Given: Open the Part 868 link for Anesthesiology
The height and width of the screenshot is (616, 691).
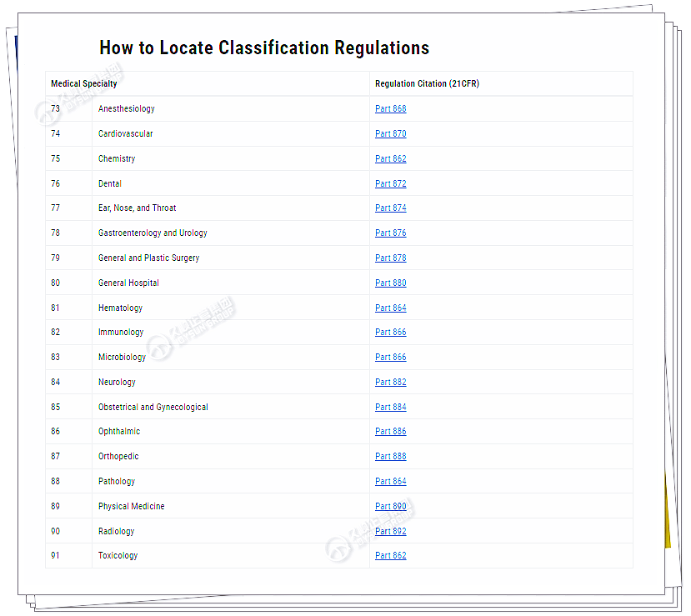Looking at the screenshot, I should 390,109.
